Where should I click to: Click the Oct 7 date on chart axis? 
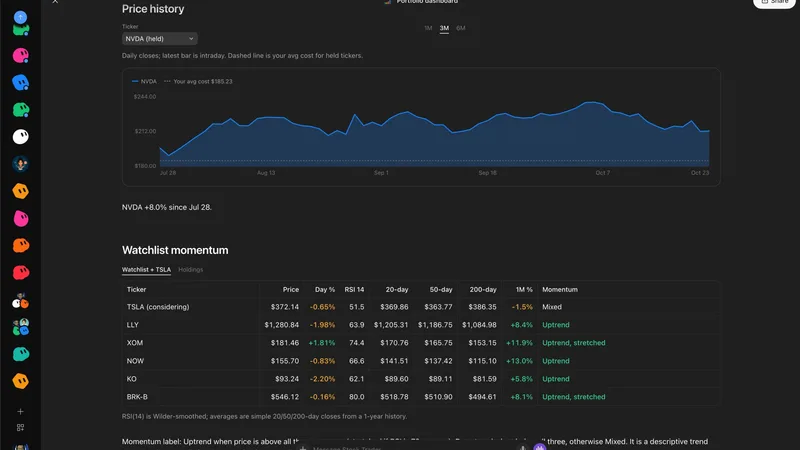(603, 172)
